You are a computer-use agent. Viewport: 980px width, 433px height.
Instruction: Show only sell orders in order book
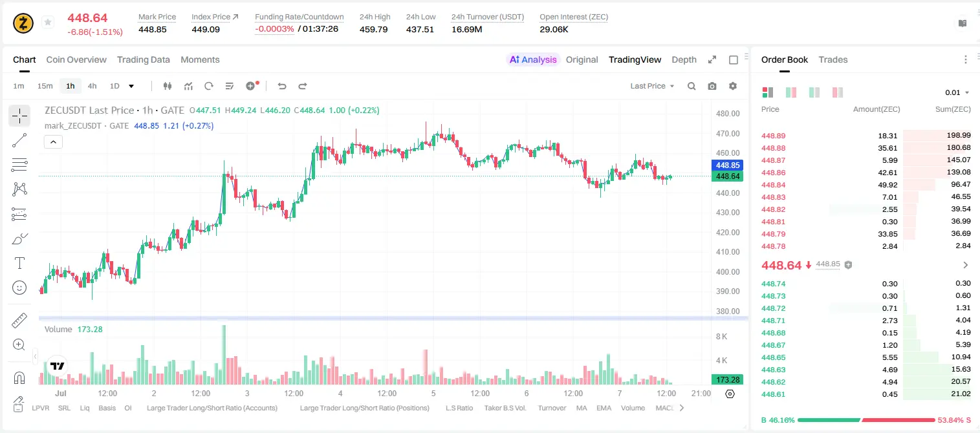[x=837, y=92]
